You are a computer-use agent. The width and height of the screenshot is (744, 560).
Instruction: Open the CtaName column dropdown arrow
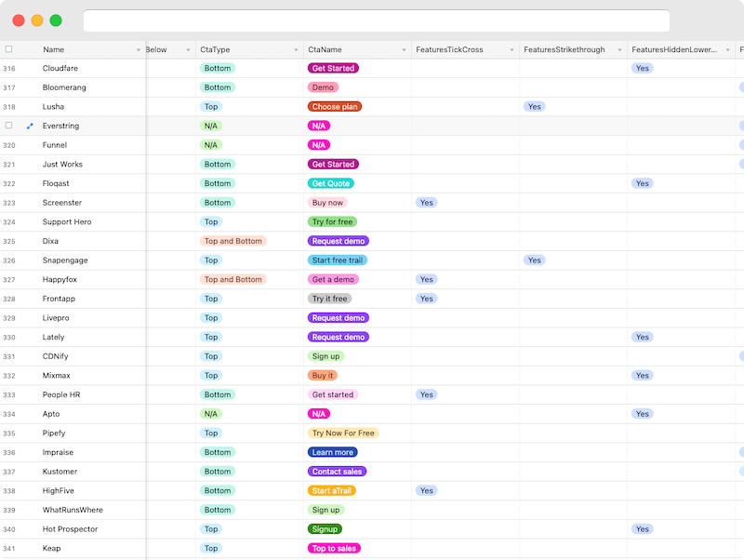click(404, 50)
